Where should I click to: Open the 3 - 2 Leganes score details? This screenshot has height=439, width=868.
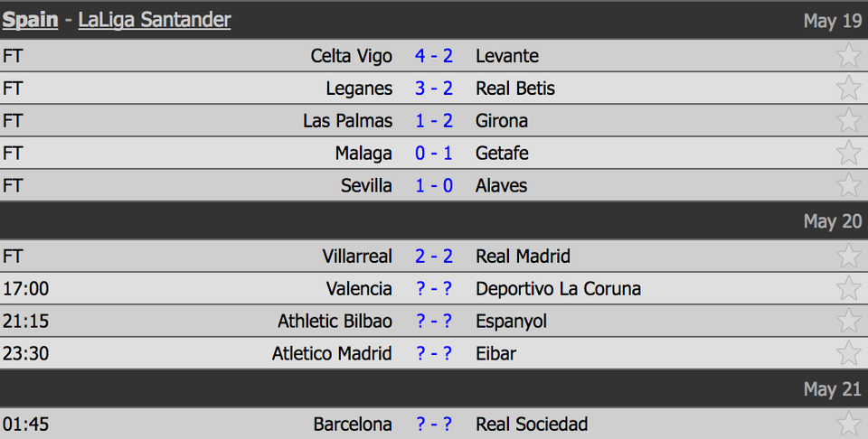click(x=434, y=88)
